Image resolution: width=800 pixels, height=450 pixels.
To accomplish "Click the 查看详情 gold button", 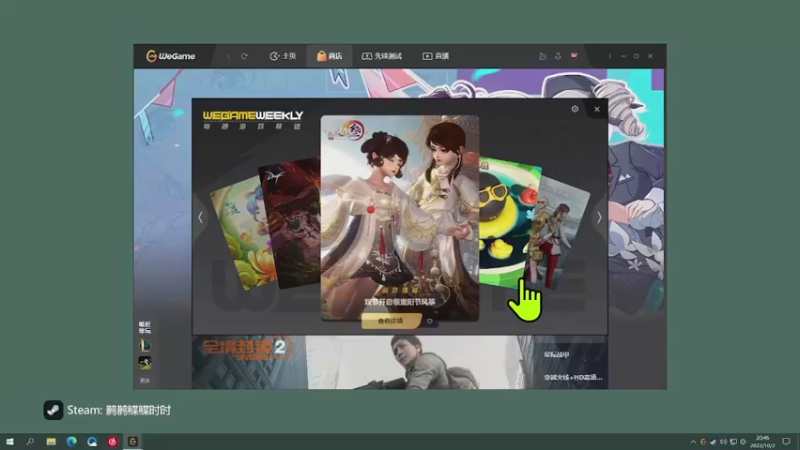I will [x=391, y=321].
